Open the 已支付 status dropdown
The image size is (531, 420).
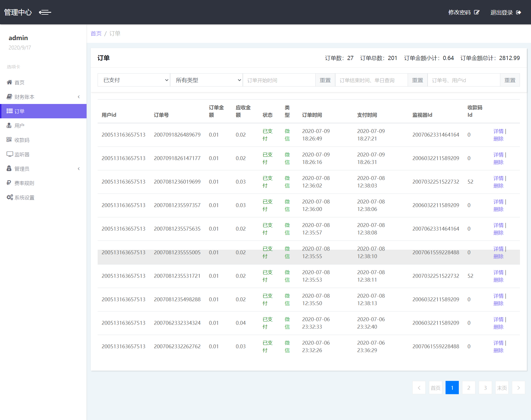pyautogui.click(x=134, y=80)
